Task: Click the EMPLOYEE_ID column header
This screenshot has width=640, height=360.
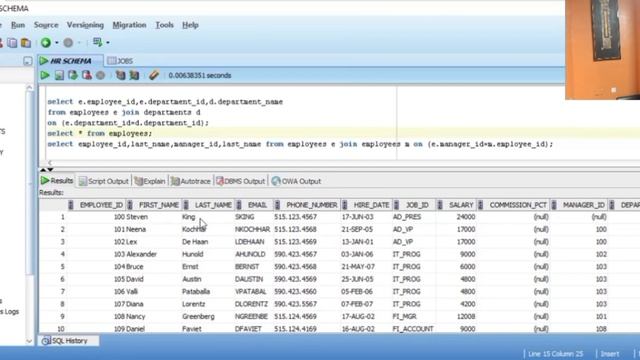Action: (101, 205)
